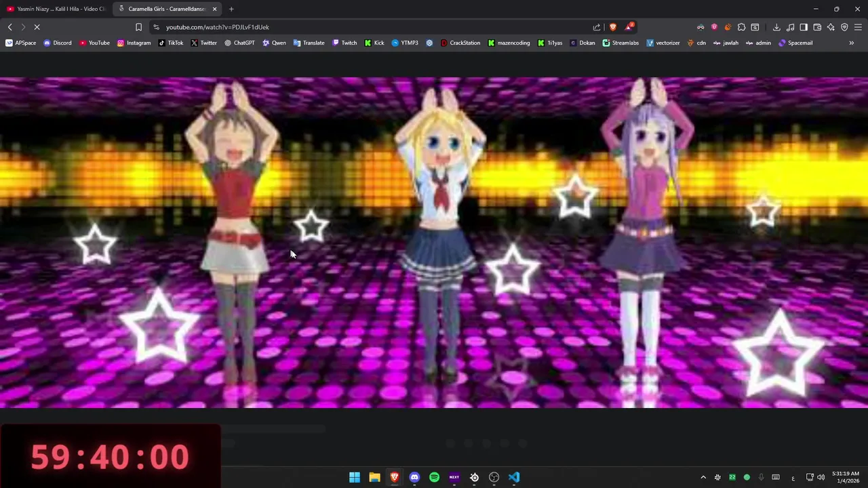Viewport: 868px width, 488px height.
Task: Open cdn bookmark
Action: tap(696, 43)
